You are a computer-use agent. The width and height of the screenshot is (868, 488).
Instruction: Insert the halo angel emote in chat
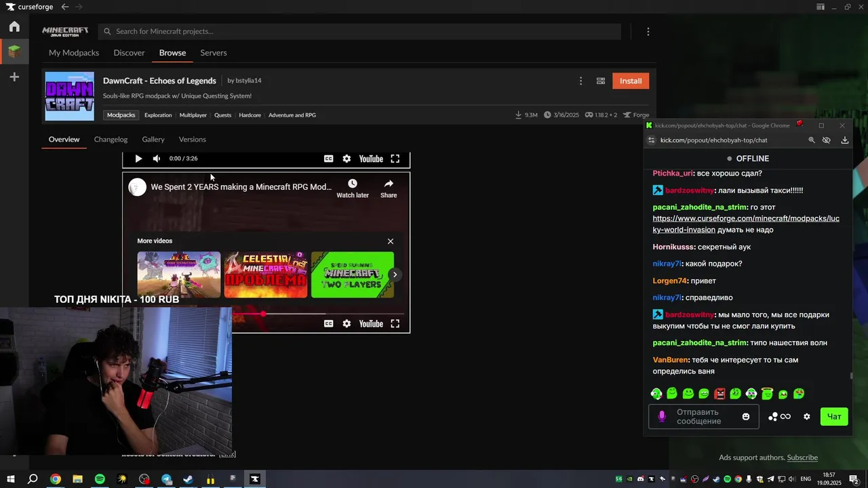click(x=767, y=394)
